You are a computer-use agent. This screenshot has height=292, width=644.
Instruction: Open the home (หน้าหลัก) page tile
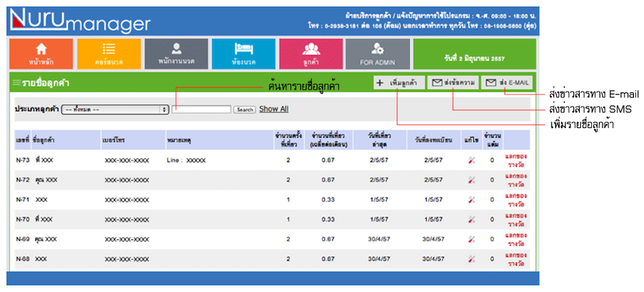pos(41,54)
